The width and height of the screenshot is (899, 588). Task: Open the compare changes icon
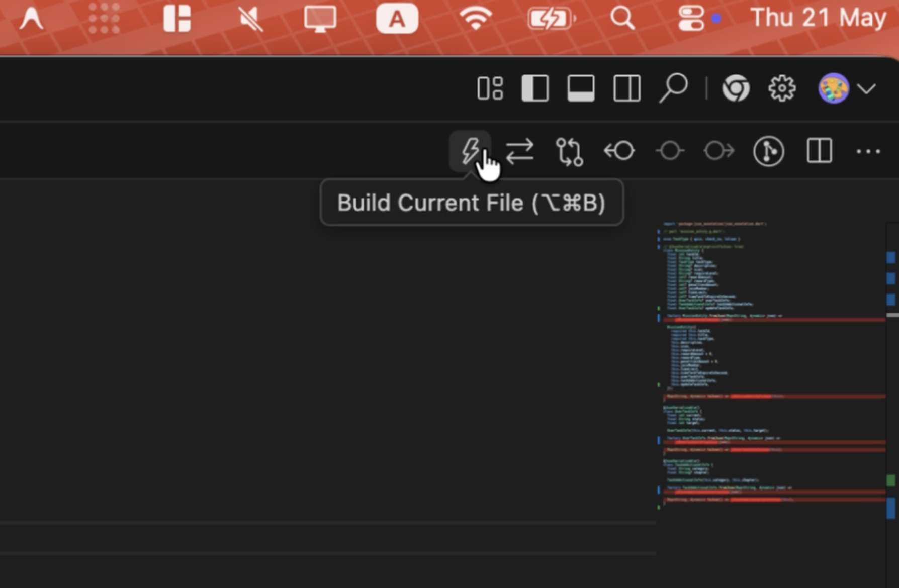click(x=569, y=151)
